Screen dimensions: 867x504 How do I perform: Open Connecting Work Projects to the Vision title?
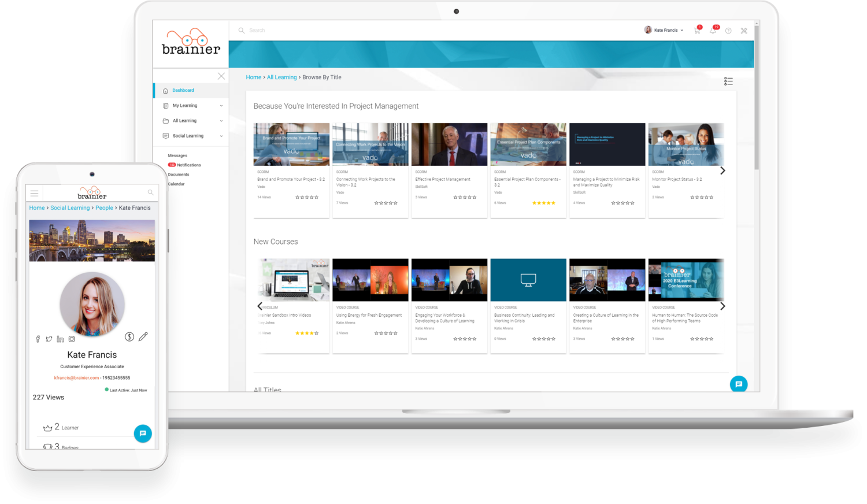click(366, 182)
